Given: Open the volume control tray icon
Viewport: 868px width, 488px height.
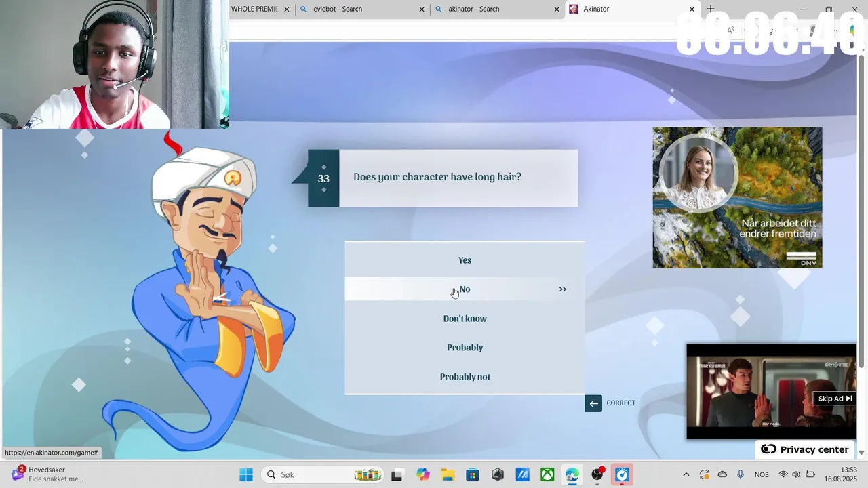Looking at the screenshot, I should click(x=796, y=474).
